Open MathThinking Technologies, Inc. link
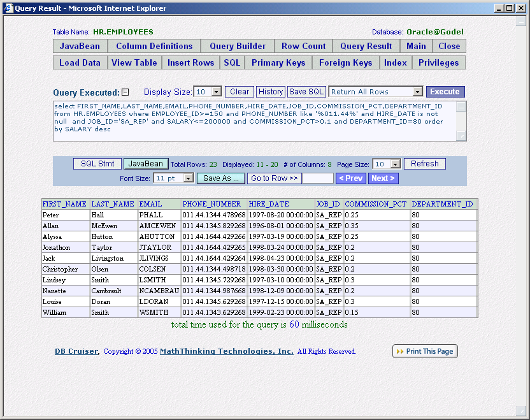The image size is (530, 420). [227, 351]
